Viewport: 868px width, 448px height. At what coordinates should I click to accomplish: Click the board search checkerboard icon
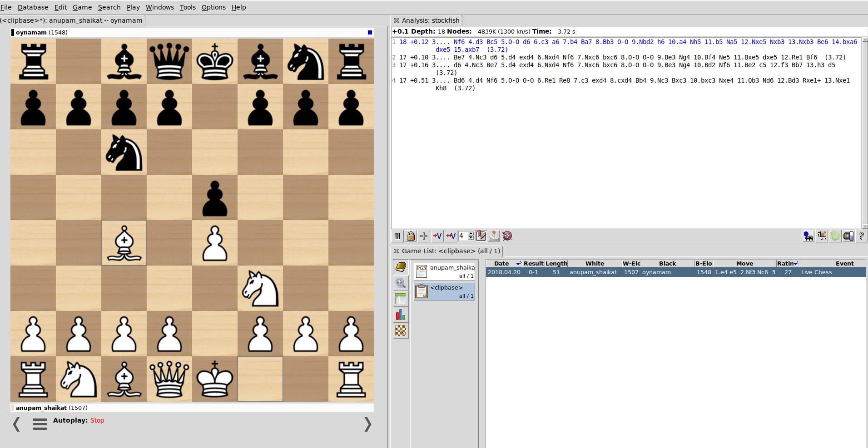click(x=401, y=330)
